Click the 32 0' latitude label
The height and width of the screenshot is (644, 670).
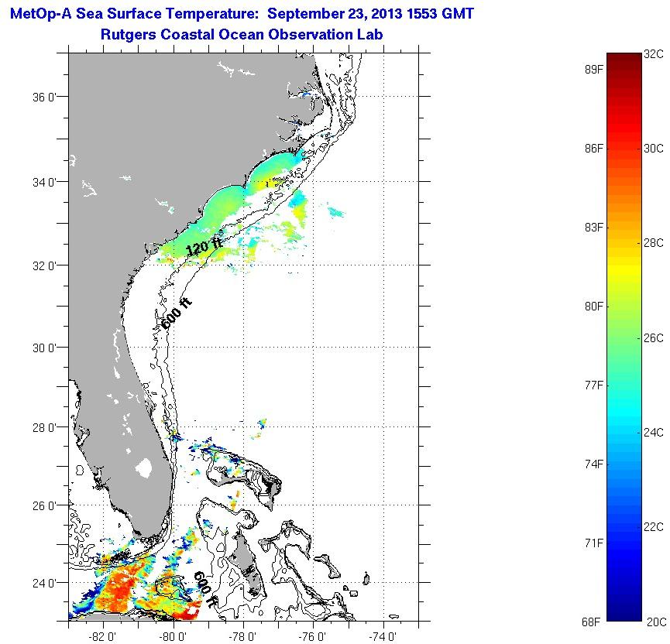coord(44,266)
